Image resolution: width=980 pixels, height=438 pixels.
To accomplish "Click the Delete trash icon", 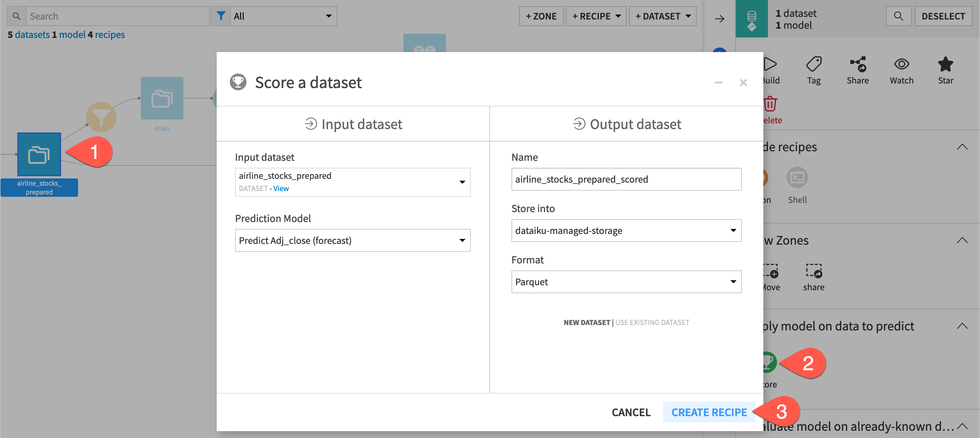I will tap(770, 104).
